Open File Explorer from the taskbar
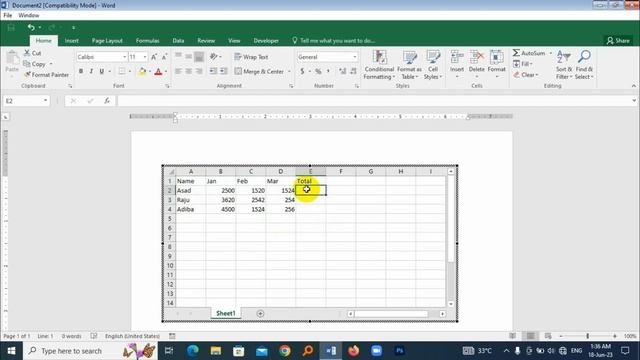 pyautogui.click(x=216, y=350)
